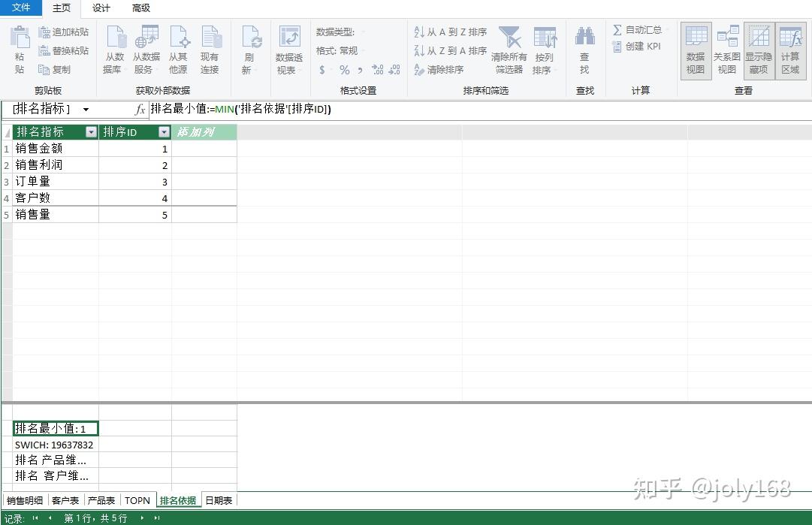812x525 pixels.
Task: Select measure 排名 客户维...
Action: (x=56, y=476)
